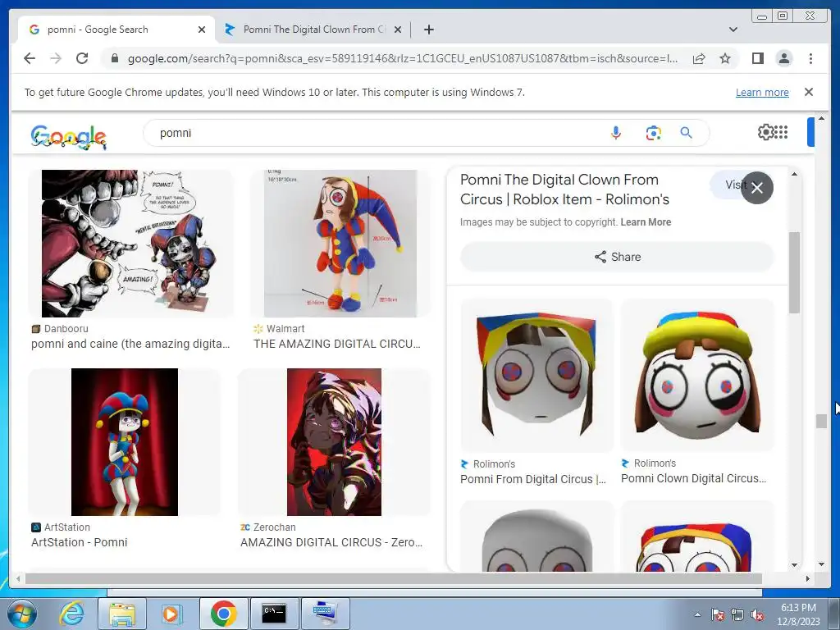Open the command prompt taskbar icon

click(x=274, y=614)
